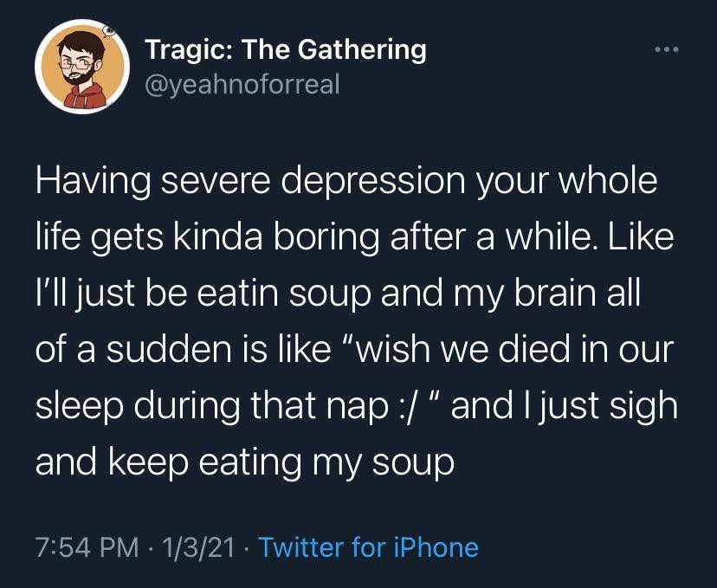Click the Twitter for iPhone source link

point(368,547)
